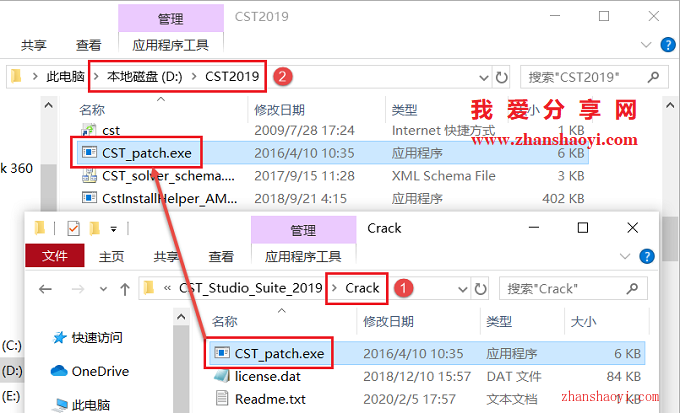
Task: Open the 管理 tab in the Crack window
Action: (x=303, y=230)
